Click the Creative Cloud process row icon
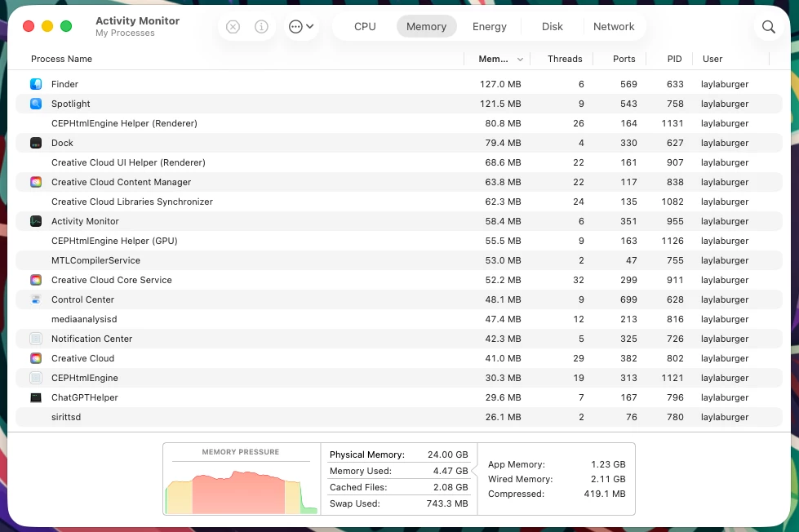Viewport: 799px width, 532px height. tap(36, 358)
